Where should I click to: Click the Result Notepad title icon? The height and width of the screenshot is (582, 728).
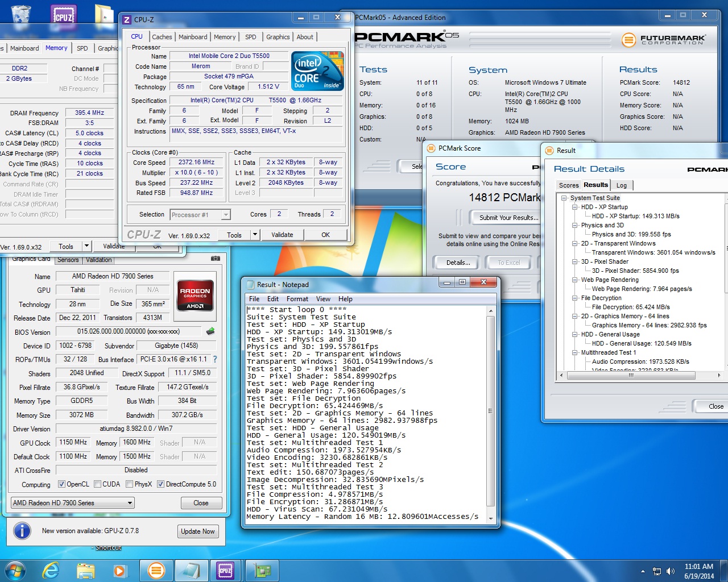click(x=249, y=284)
